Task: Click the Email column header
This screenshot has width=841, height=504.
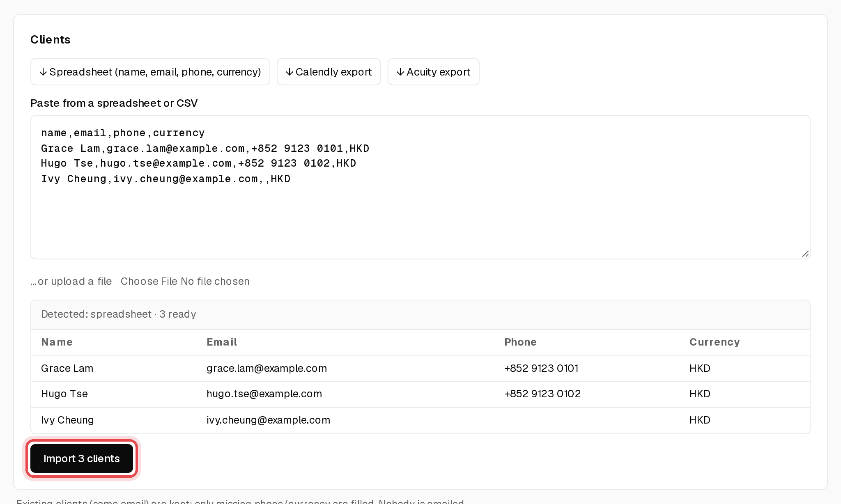Action: point(222,342)
